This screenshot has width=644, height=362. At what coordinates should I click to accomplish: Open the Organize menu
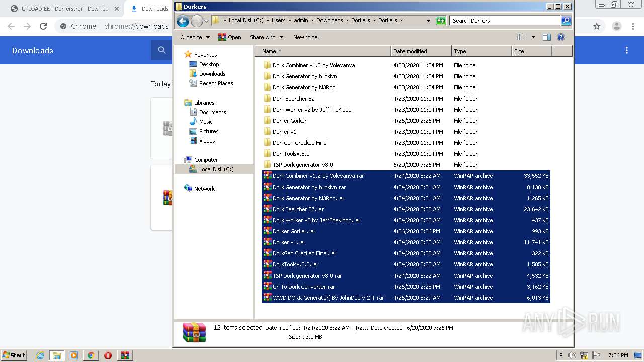pos(195,37)
